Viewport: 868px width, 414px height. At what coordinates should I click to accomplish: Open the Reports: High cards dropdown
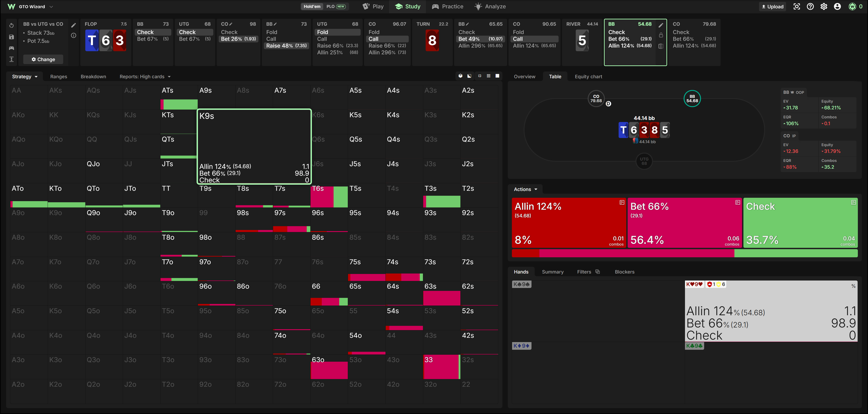pos(145,76)
